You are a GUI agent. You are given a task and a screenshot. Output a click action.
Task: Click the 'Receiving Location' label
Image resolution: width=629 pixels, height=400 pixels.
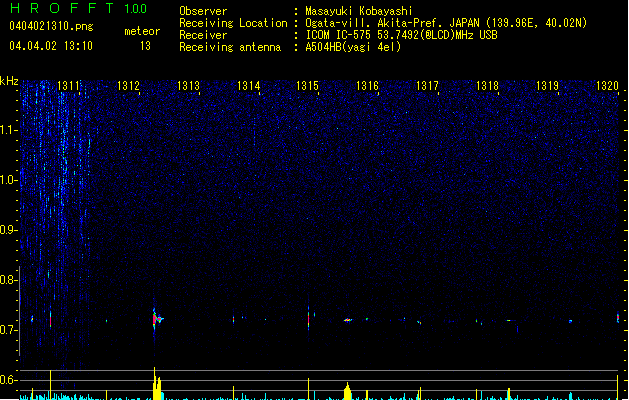tap(233, 23)
